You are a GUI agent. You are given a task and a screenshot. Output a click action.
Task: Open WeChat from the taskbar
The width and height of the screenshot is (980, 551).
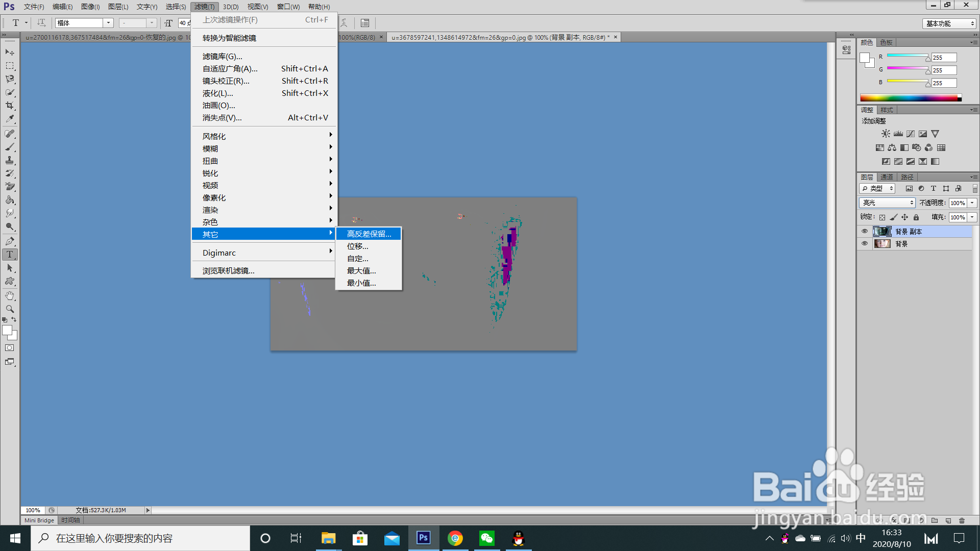(x=486, y=538)
